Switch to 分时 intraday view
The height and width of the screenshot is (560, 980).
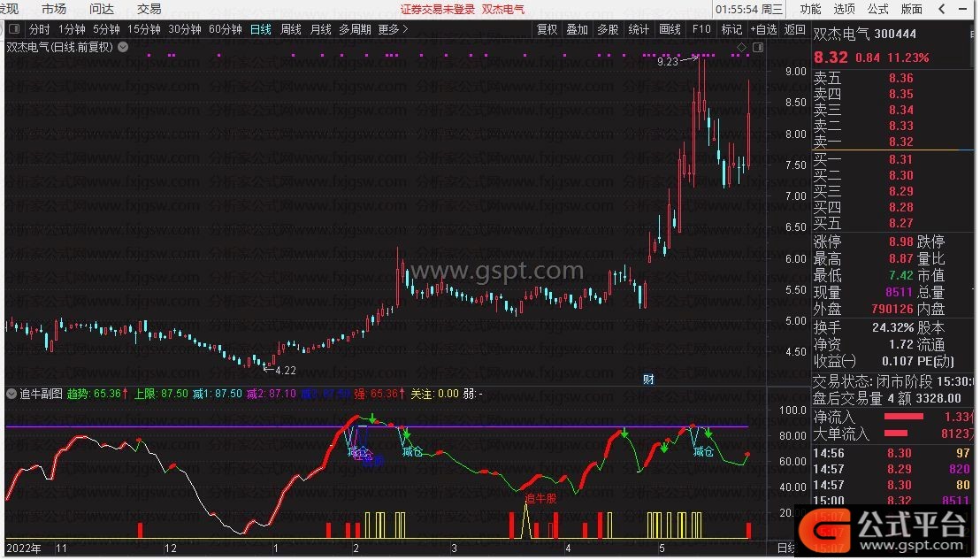[40, 29]
